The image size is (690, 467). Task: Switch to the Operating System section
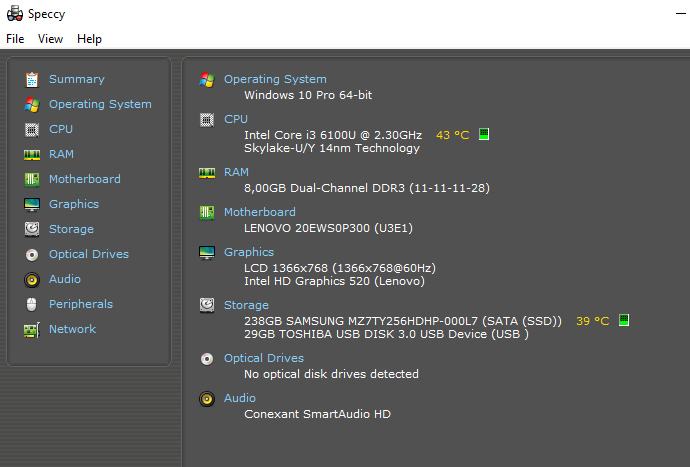tap(100, 104)
